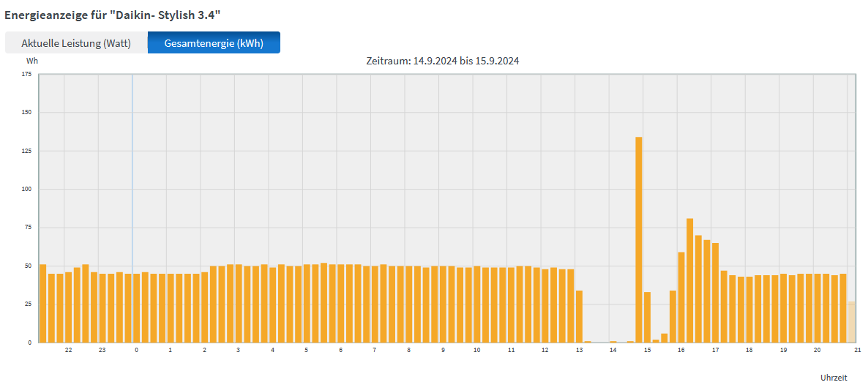Click the x-axis tick label 6
This screenshot has width=868, height=385.
pos(341,351)
